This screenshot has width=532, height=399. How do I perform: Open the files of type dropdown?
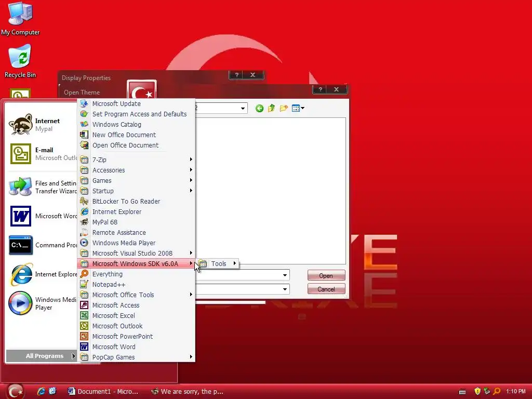tap(285, 289)
